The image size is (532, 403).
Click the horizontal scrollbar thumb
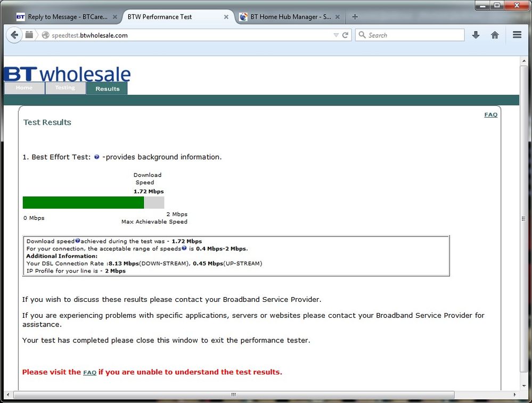point(234,394)
